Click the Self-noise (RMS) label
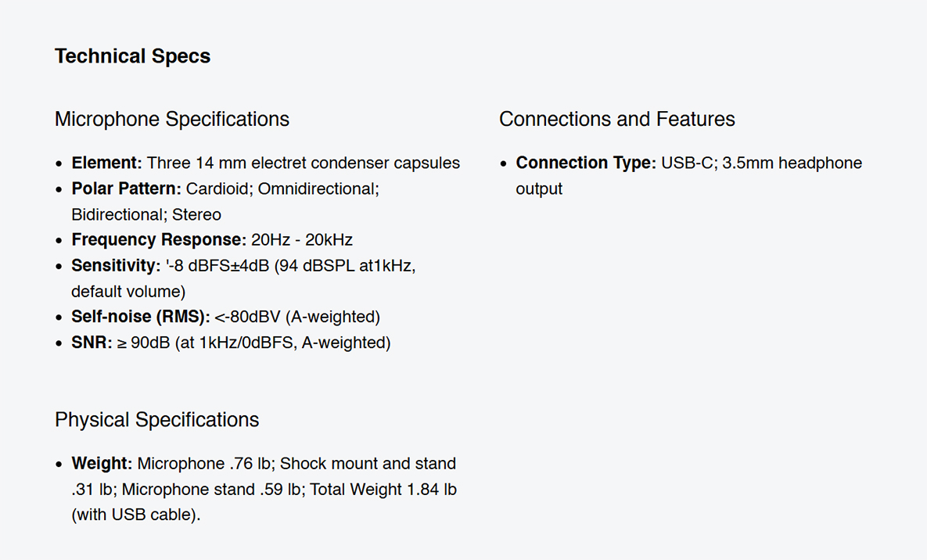The image size is (927, 560). pyautogui.click(x=141, y=317)
